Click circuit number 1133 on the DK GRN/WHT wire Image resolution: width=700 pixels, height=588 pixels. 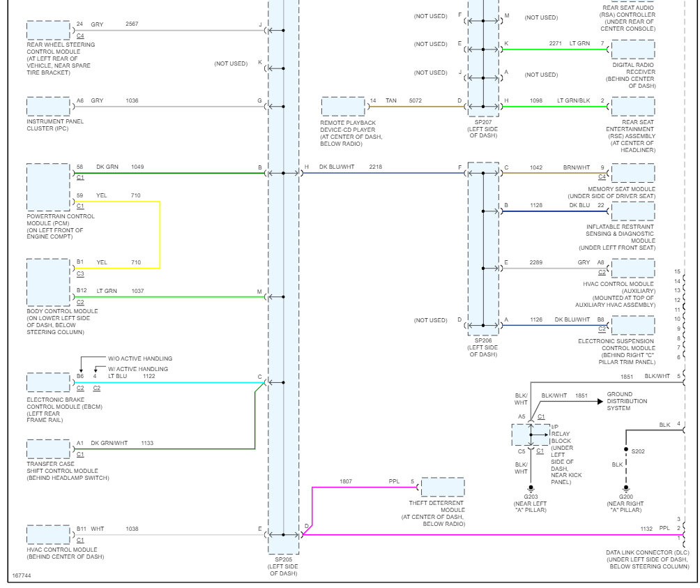pyautogui.click(x=147, y=443)
